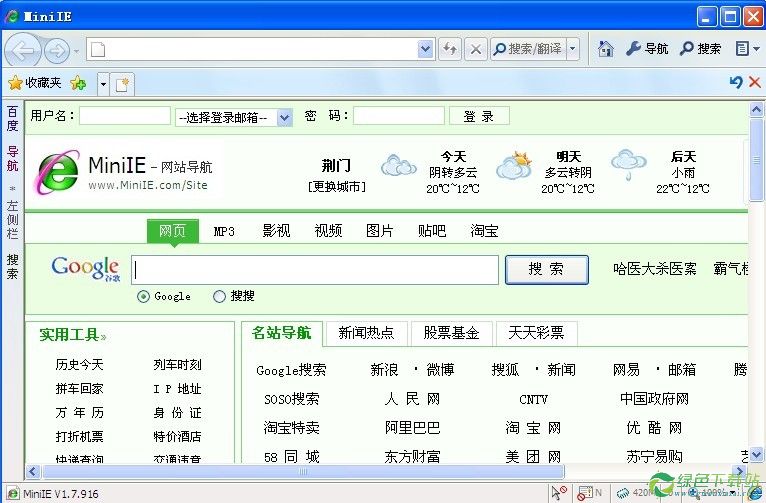Screen dimensions: 766x503
Task: Select the Google radio button
Action: tap(143, 296)
